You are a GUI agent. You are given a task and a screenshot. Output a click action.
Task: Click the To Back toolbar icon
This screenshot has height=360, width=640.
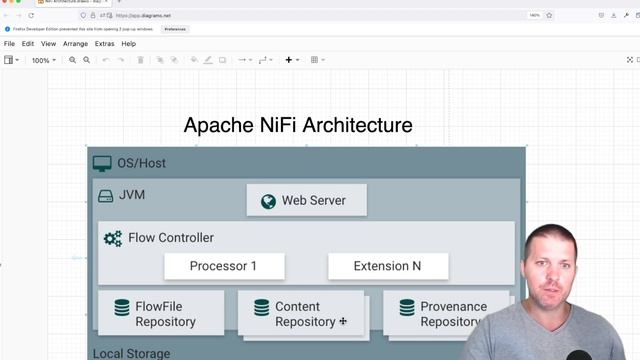[x=174, y=60]
